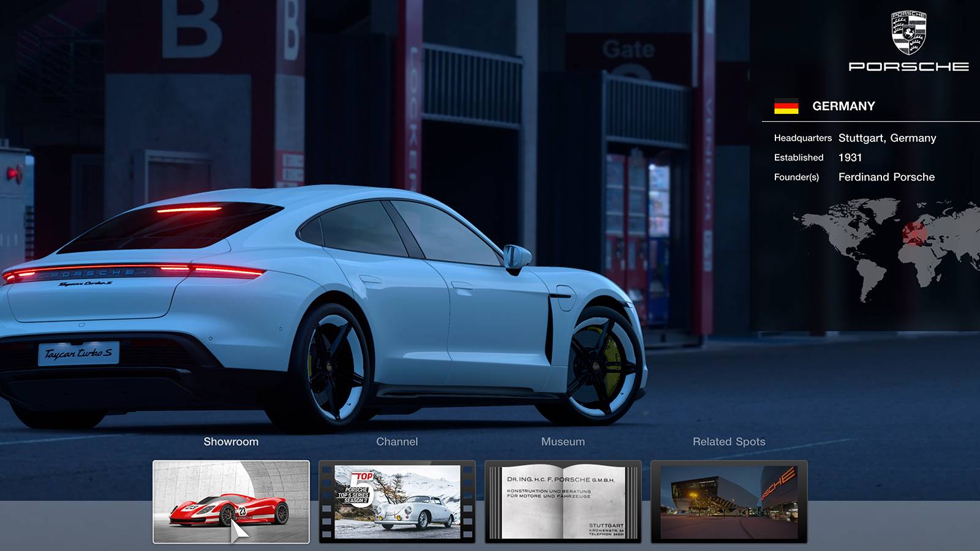Open the Showroom section thumbnail
980x551 pixels.
tap(231, 502)
